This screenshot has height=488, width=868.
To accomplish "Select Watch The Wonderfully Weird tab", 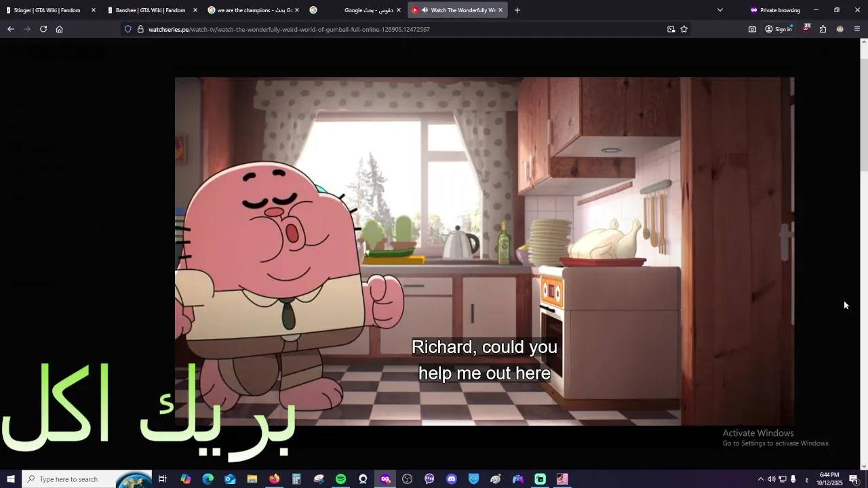I will click(458, 10).
